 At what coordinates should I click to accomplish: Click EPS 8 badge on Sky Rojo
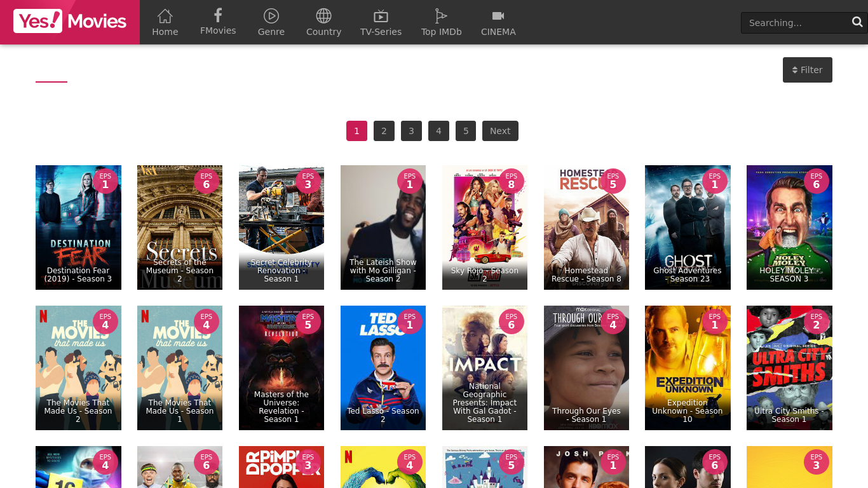click(x=512, y=181)
